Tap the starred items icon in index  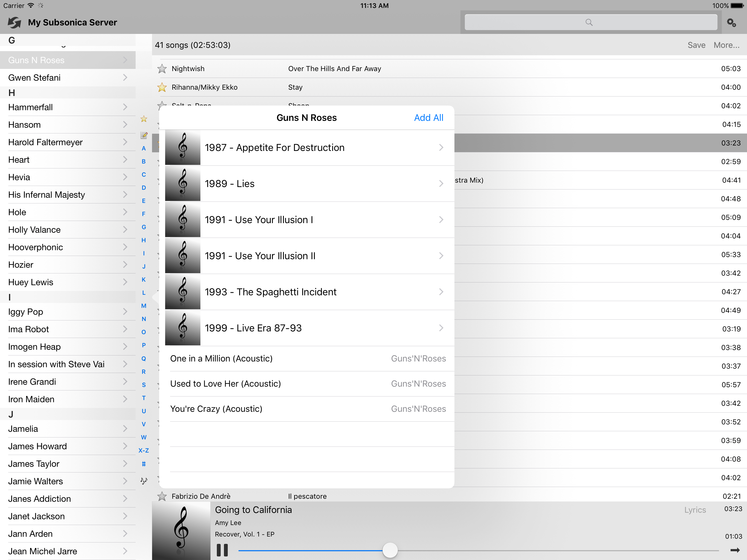click(144, 119)
